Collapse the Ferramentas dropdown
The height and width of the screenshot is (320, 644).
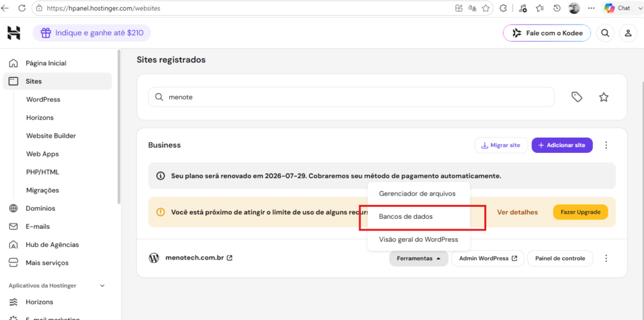(x=418, y=258)
